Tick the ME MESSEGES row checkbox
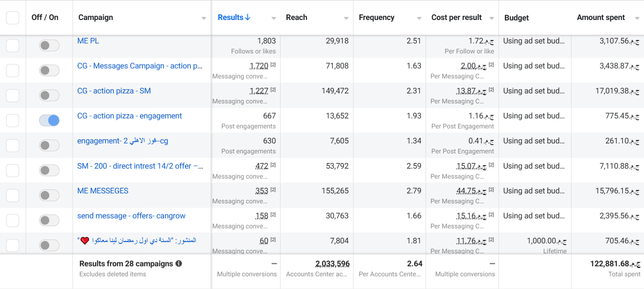This screenshot has height=289, width=644. coord(13,196)
